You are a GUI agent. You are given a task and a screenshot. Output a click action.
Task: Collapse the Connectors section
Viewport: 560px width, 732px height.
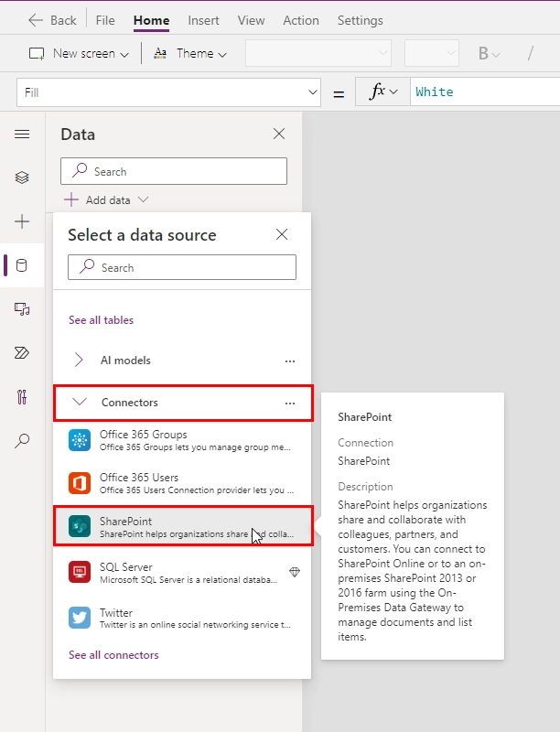80,402
